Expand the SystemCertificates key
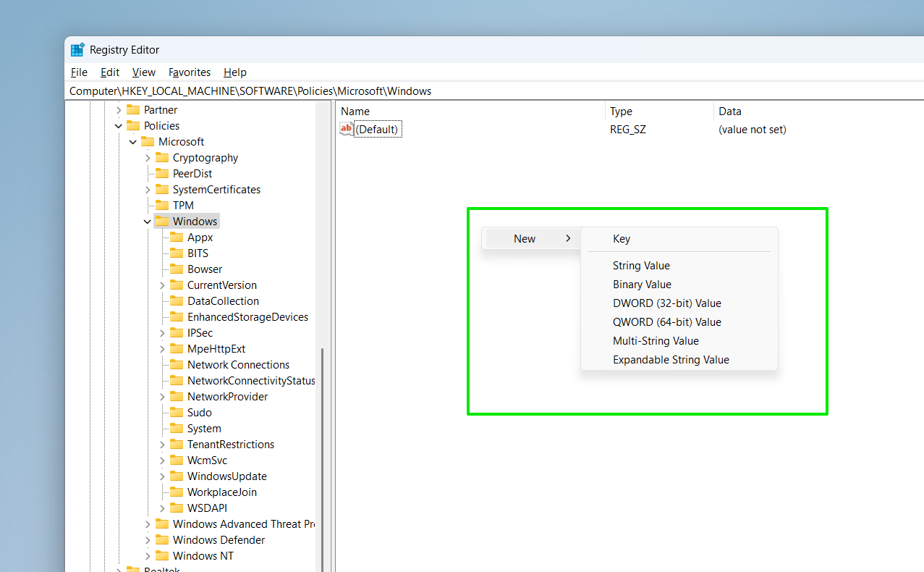This screenshot has width=924, height=572. pos(148,190)
